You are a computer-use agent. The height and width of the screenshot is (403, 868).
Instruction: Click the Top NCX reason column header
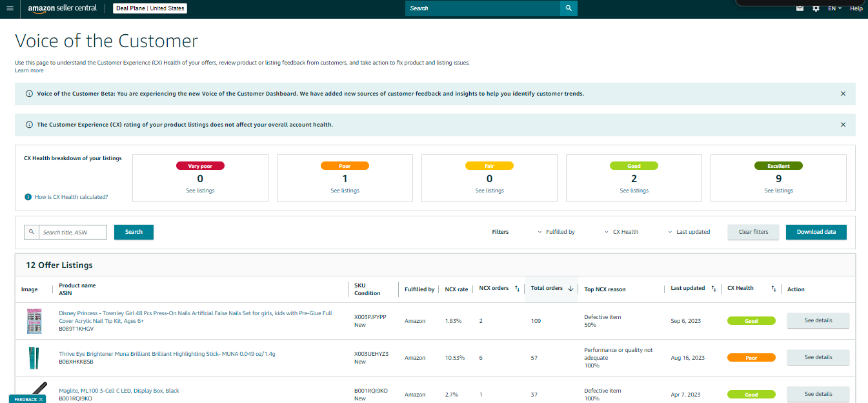(605, 289)
